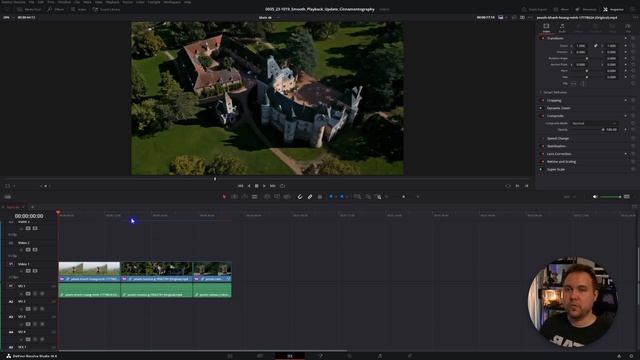The height and width of the screenshot is (360, 640).
Task: Toggle the Speed Change switch
Action: (542, 138)
